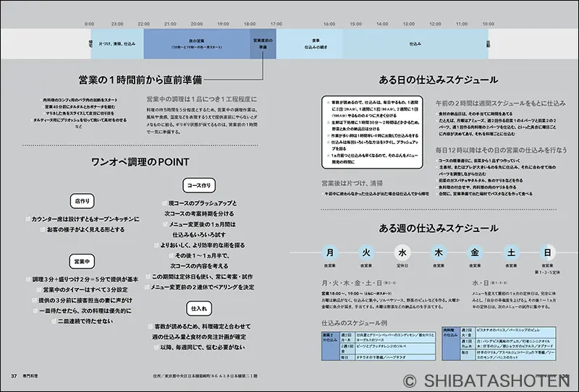Click the checkmark beside 営業中のタイマーはすべて３分設定

pos(40,290)
